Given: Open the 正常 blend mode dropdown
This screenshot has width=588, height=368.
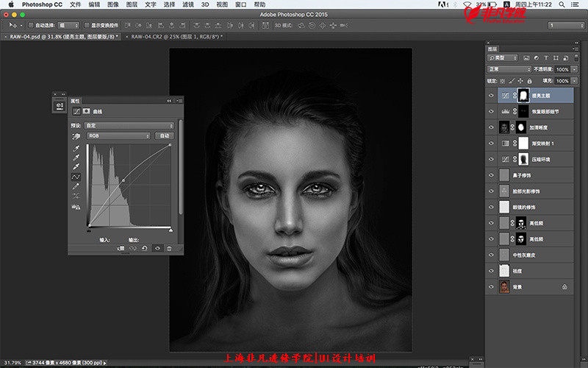Looking at the screenshot, I should (509, 69).
